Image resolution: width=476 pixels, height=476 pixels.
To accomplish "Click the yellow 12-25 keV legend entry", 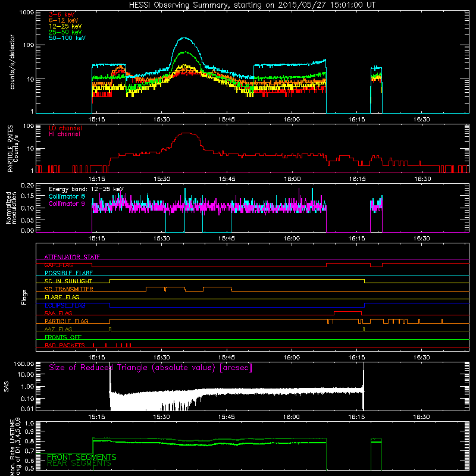I will 65,26.
